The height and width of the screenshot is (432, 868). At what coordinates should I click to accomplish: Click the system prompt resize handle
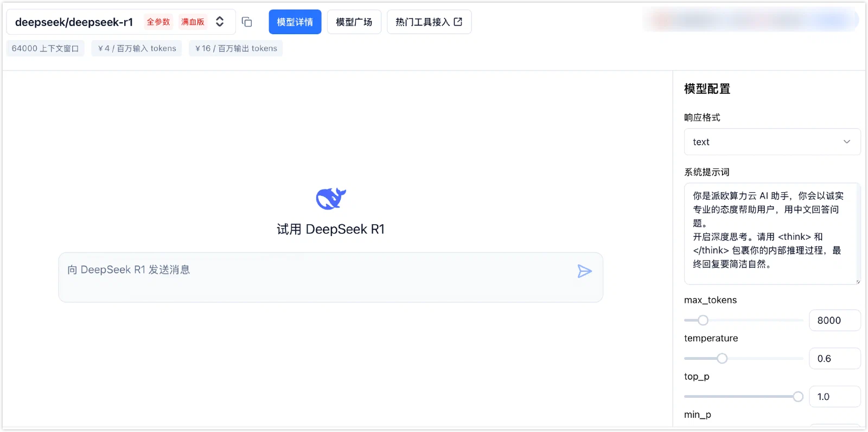[x=858, y=282]
